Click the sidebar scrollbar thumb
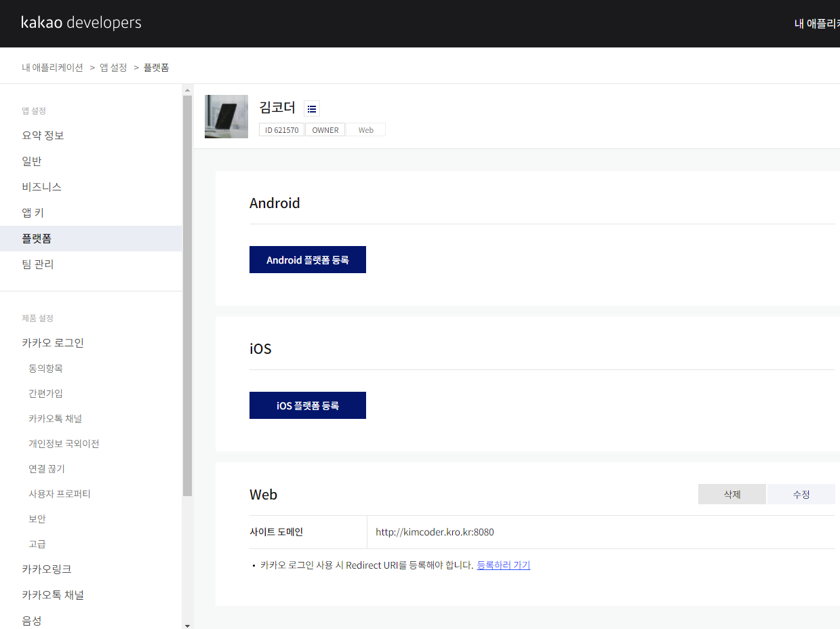 188,295
